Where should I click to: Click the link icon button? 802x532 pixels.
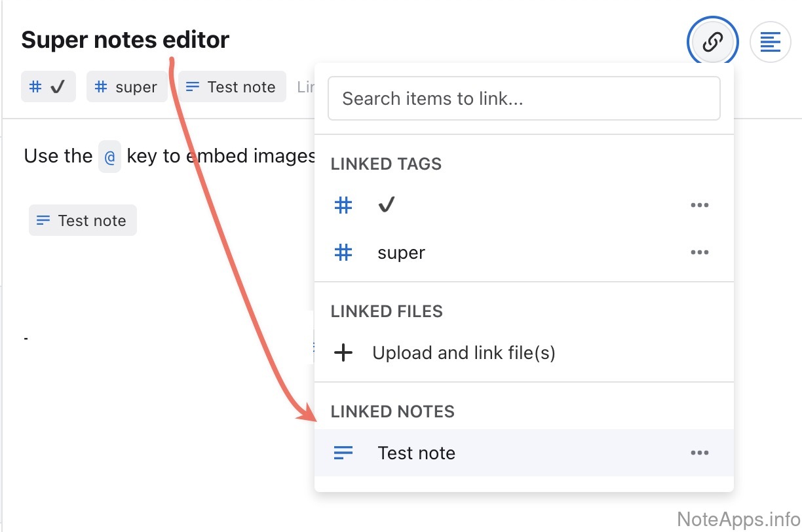(x=712, y=43)
